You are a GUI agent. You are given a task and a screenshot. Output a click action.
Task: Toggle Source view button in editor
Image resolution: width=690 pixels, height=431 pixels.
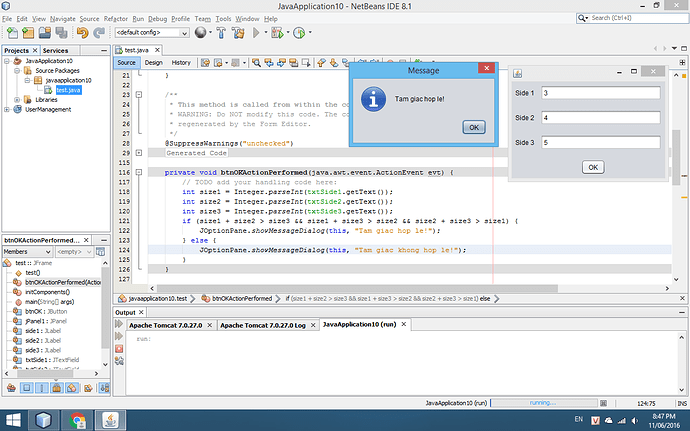[x=126, y=62]
